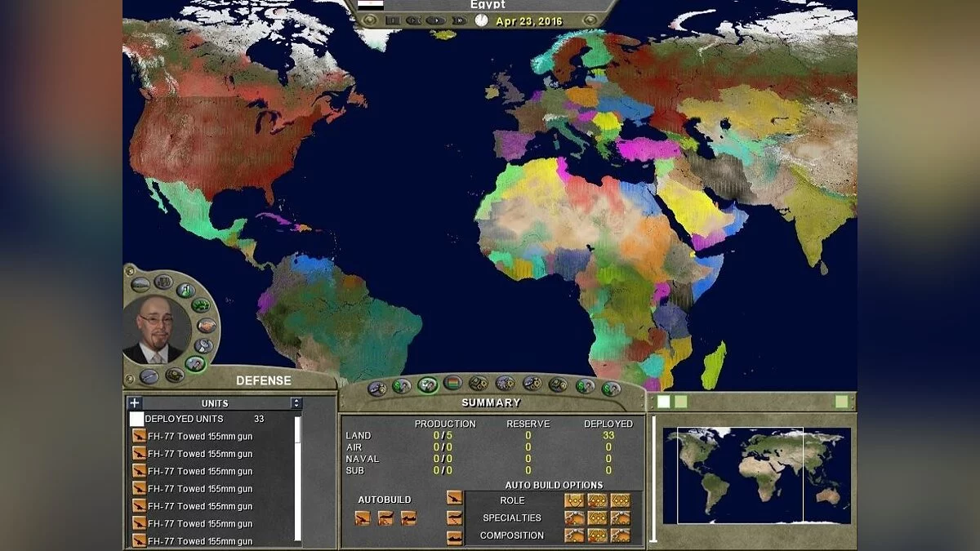This screenshot has width=980, height=551.
Task: Open the research beaker icon
Action: (x=187, y=290)
